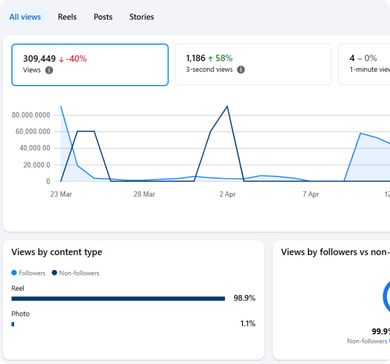390x364 pixels.
Task: Open the All views tab
Action: [x=25, y=17]
